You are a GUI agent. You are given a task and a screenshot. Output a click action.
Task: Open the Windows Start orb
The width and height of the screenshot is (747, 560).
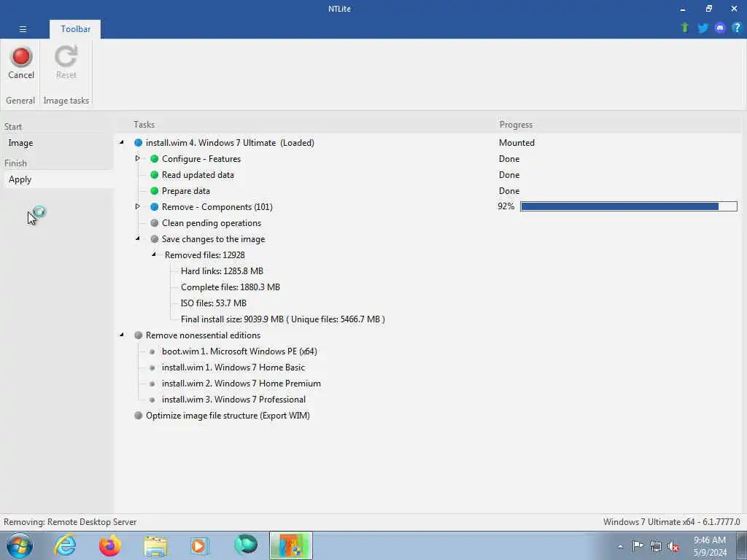tap(20, 545)
